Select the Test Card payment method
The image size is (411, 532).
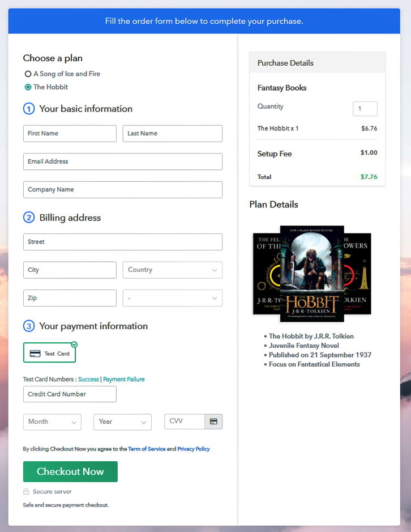point(49,353)
